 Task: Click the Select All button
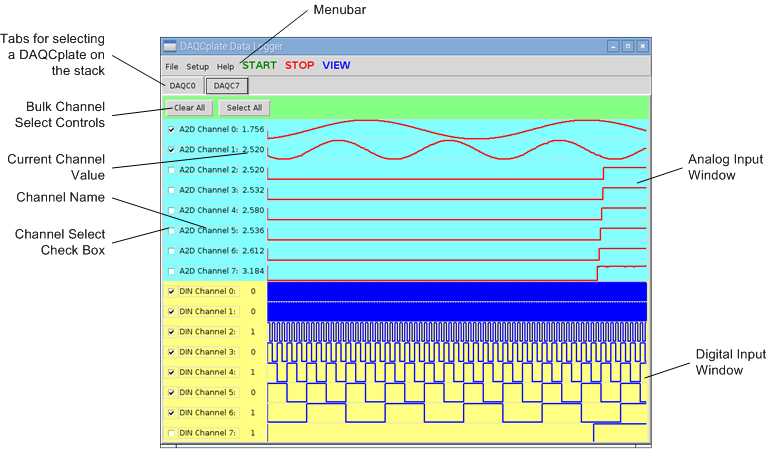pyautogui.click(x=244, y=108)
